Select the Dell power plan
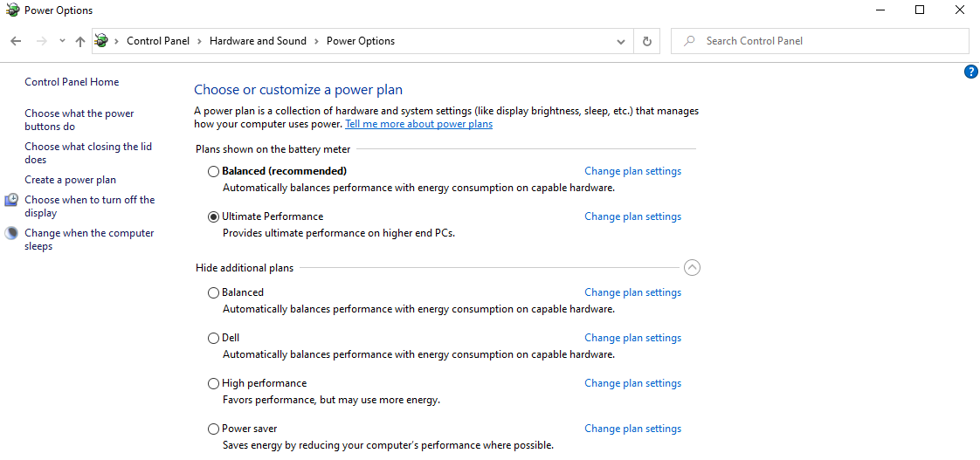980x460 pixels. 214,338
